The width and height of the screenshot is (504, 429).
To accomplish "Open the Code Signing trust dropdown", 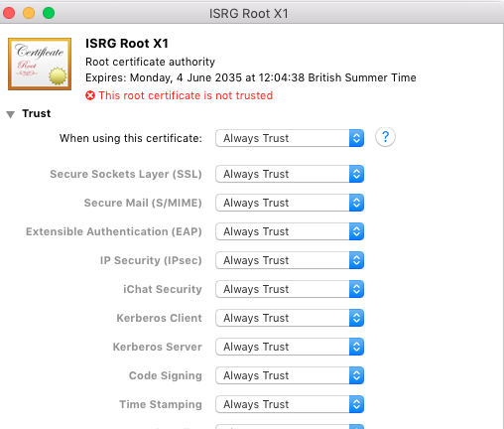I will (290, 375).
